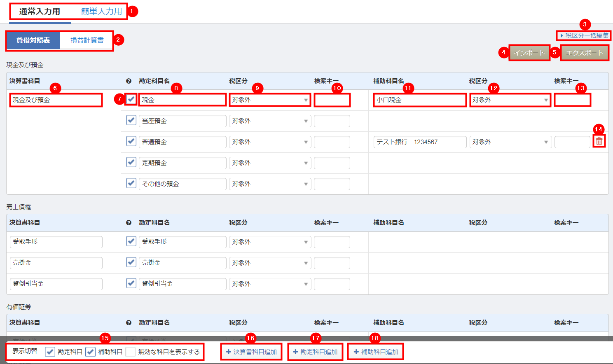
Task: Click the 小口現金 sub-account name field
Action: pyautogui.click(x=420, y=100)
